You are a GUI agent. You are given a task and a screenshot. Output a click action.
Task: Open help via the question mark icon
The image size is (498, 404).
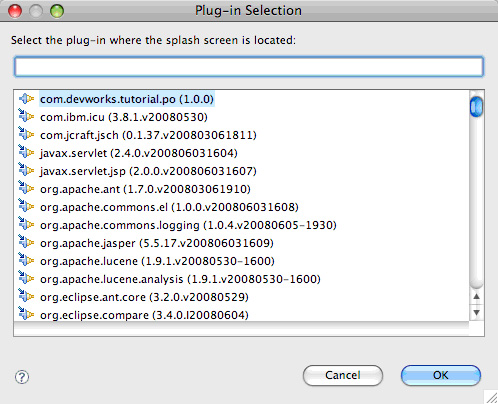point(22,377)
